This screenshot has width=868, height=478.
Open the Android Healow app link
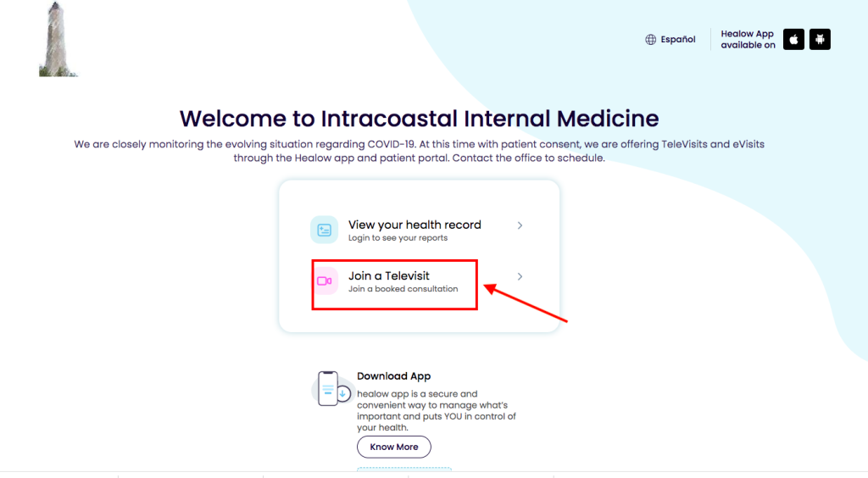(820, 39)
